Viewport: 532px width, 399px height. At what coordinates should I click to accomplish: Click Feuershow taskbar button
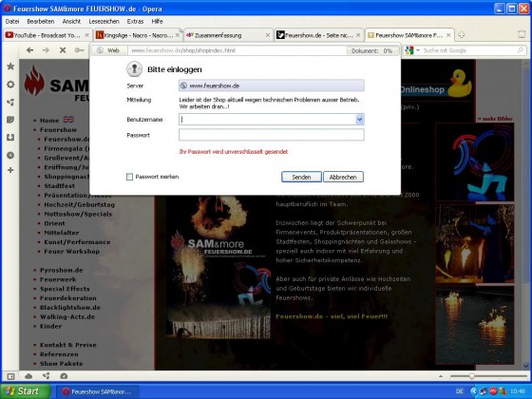coord(98,391)
